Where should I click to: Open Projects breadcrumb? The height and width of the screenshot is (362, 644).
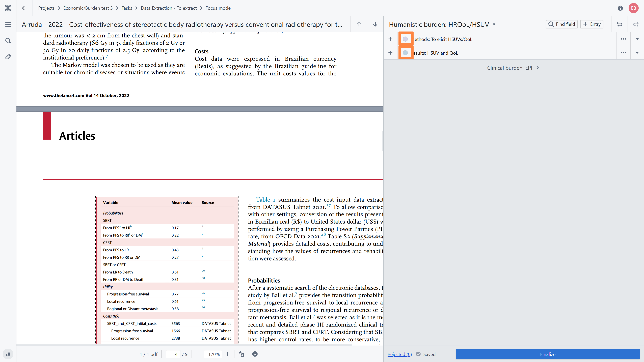pos(46,8)
